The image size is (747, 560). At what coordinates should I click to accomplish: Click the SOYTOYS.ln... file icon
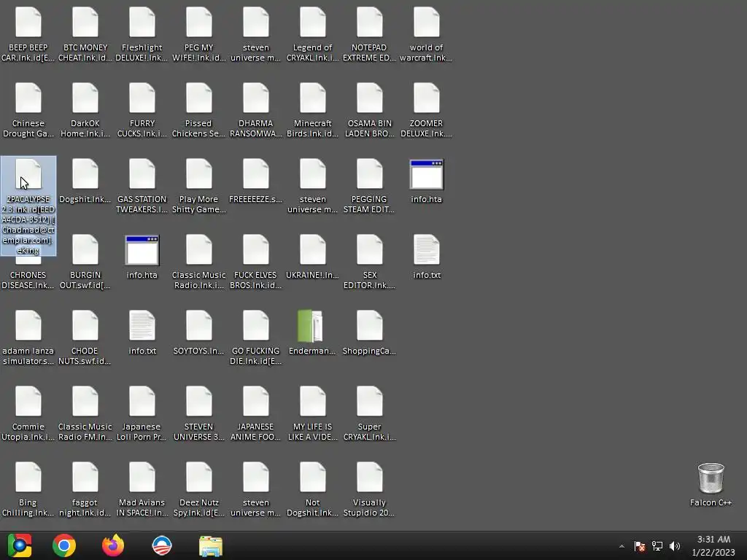click(198, 326)
